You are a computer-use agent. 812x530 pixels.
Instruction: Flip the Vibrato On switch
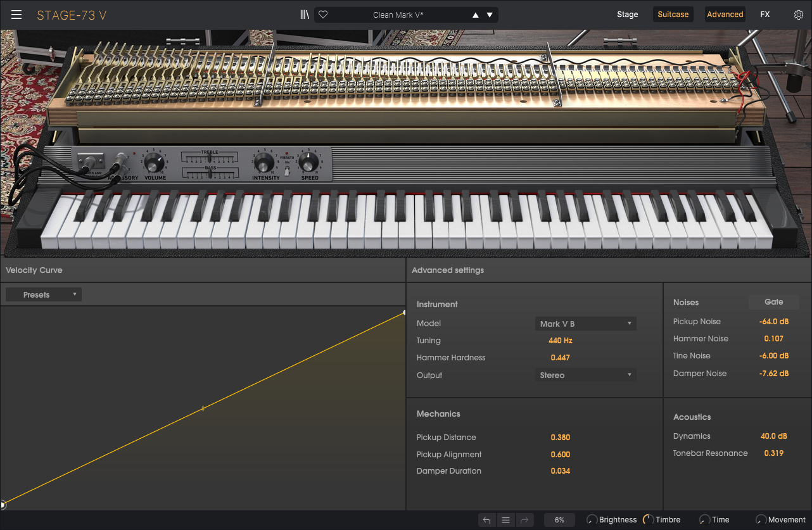[287, 170]
